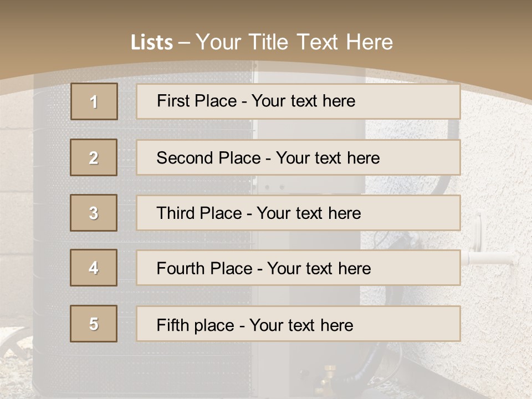Select the number 2 box
This screenshot has height=399, width=532.
coord(94,157)
